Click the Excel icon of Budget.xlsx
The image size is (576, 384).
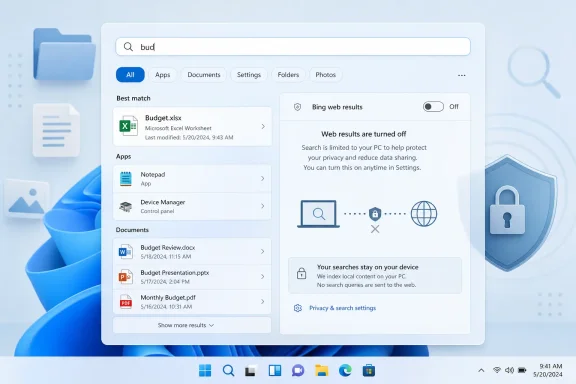(128, 126)
